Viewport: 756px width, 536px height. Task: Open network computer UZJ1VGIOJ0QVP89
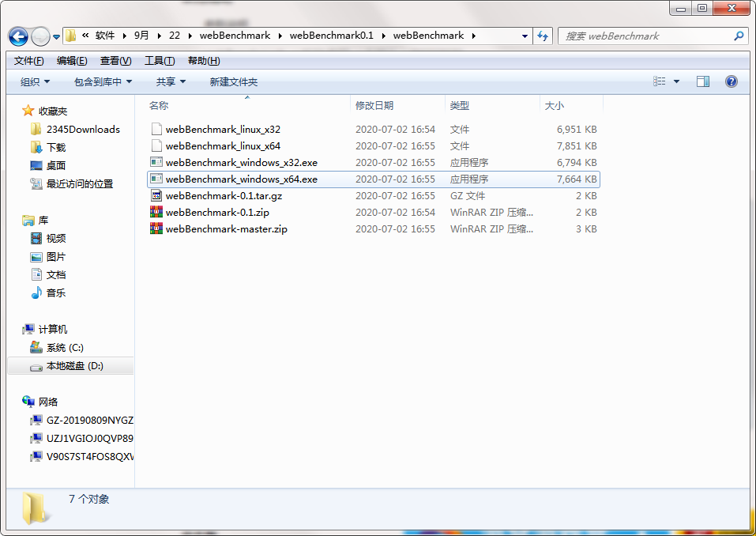90,439
